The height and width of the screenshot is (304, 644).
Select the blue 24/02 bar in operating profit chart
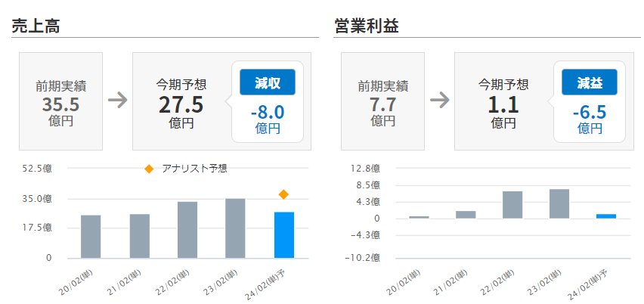tap(606, 216)
